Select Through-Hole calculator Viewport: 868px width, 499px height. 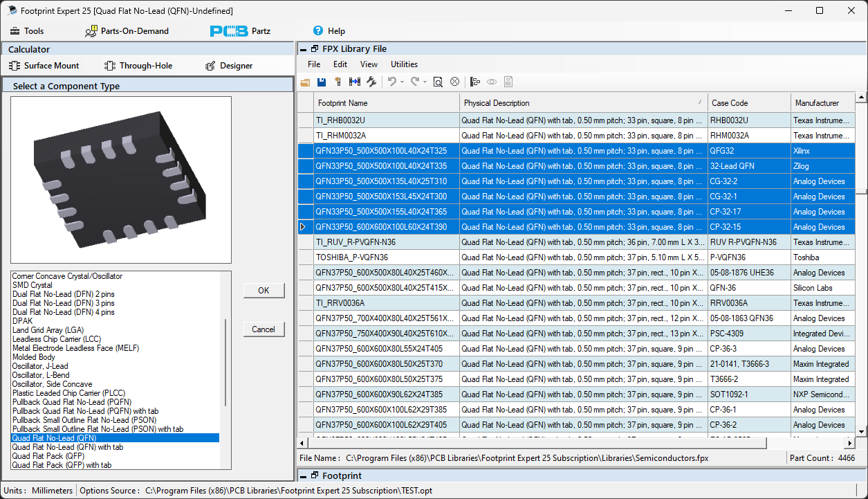coord(138,66)
